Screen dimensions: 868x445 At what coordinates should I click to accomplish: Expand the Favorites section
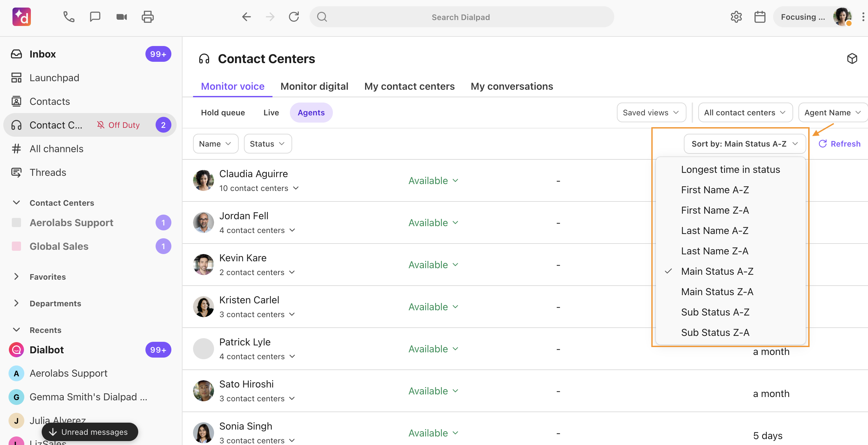[16, 277]
